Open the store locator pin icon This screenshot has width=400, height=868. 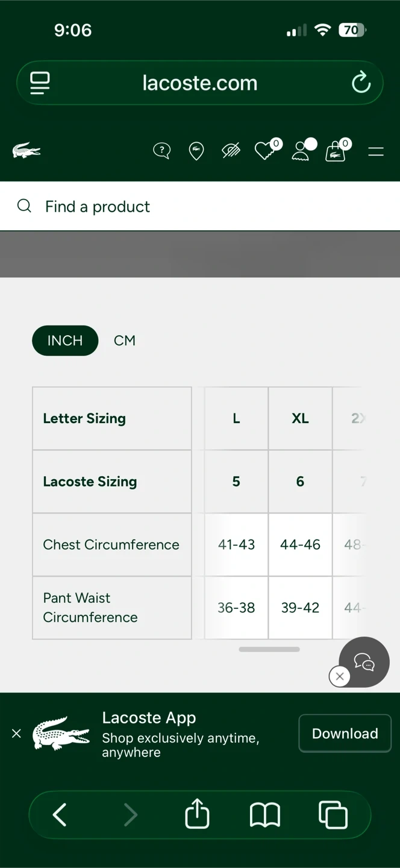pyautogui.click(x=196, y=151)
